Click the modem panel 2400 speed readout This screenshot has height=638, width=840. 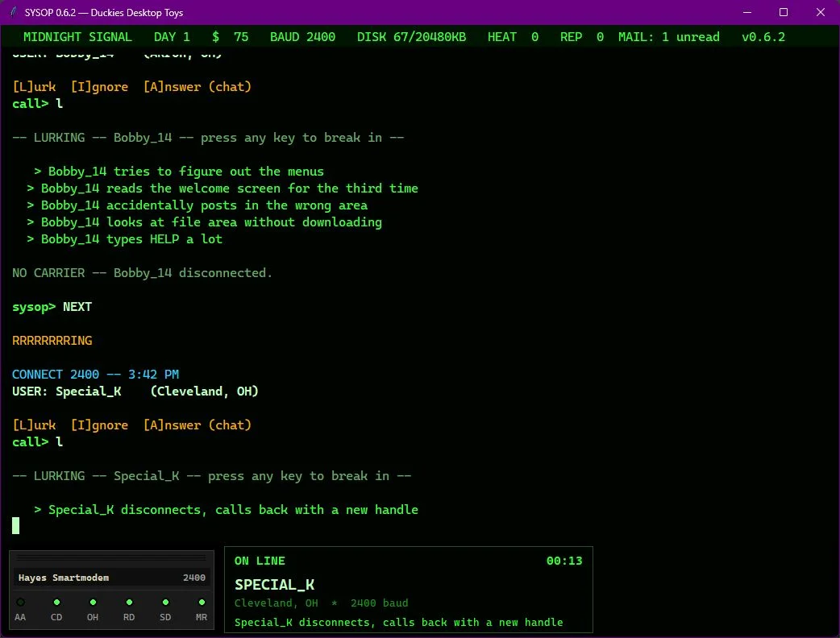194,578
